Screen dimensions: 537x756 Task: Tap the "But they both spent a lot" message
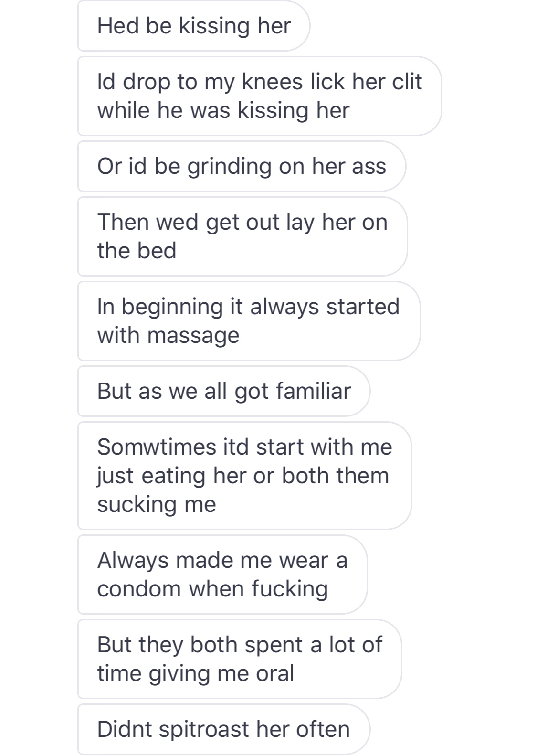(x=239, y=659)
